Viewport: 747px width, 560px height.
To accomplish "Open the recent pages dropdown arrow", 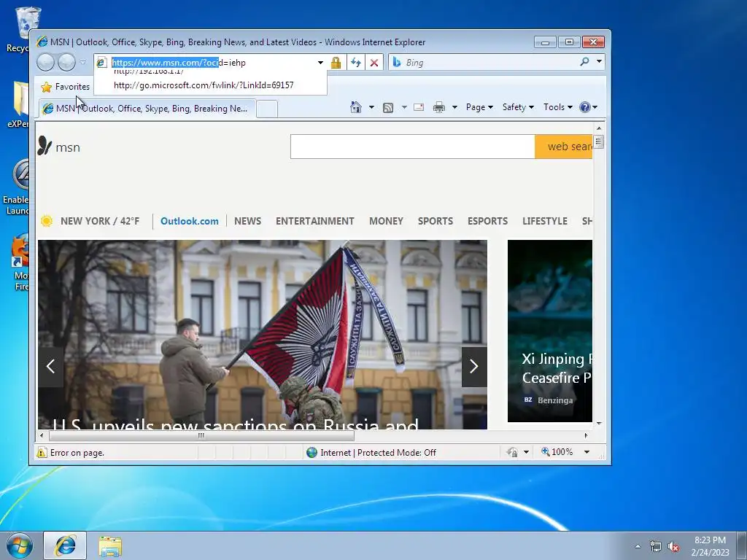I will [83, 63].
